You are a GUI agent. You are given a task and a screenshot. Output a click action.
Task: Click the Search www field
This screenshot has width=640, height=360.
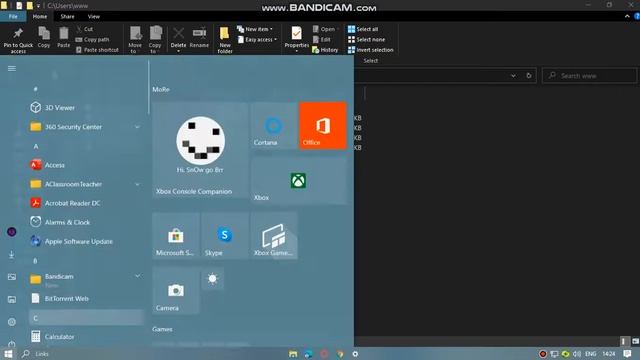tap(589, 76)
